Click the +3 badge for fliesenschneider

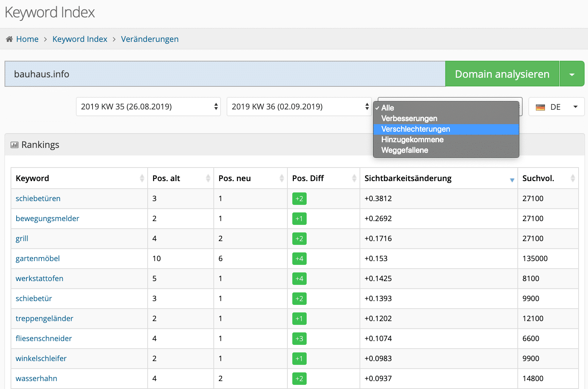click(299, 338)
